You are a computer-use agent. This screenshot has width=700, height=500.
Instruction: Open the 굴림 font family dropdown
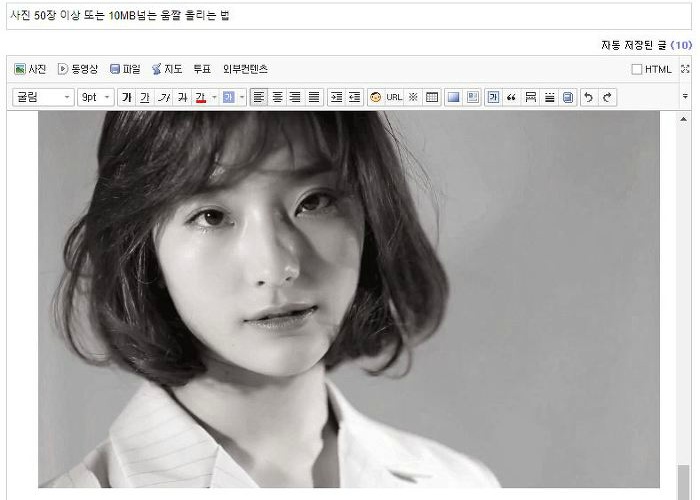point(43,97)
